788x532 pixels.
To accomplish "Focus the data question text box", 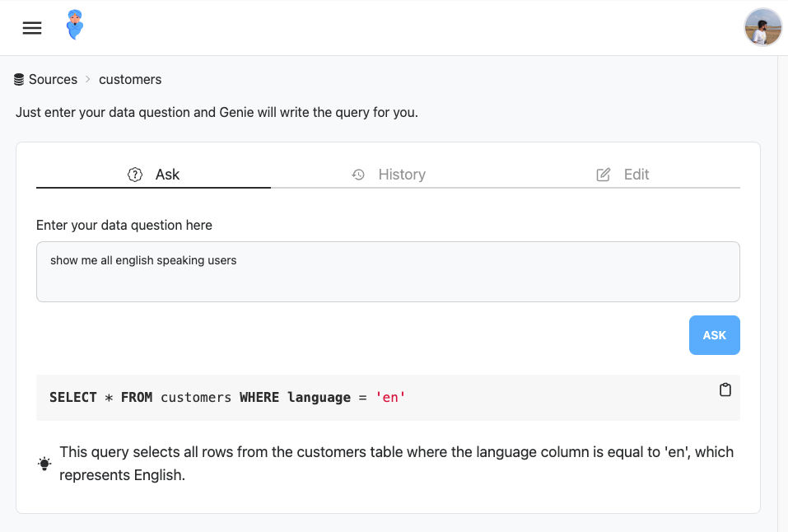I will click(388, 272).
